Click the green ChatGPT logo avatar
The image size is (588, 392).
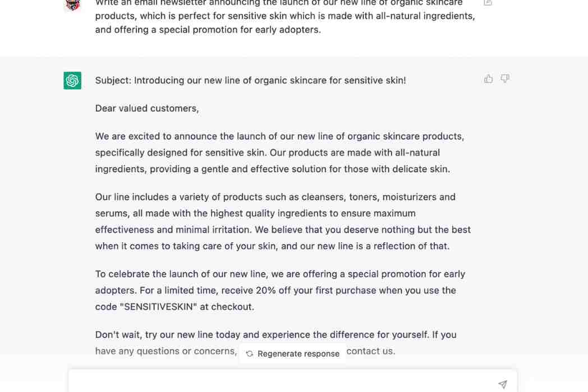click(x=72, y=80)
